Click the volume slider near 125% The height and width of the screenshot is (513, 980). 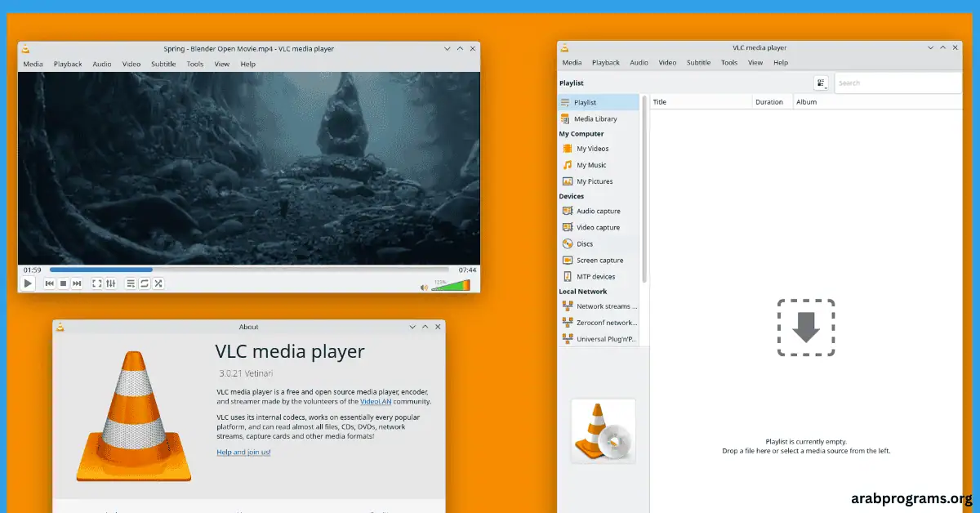click(451, 285)
